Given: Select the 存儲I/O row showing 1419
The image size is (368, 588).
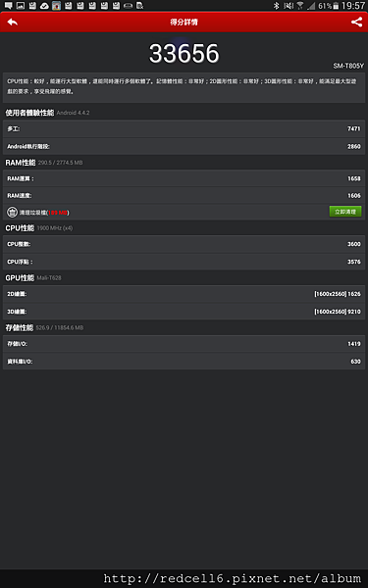Looking at the screenshot, I should (x=184, y=344).
